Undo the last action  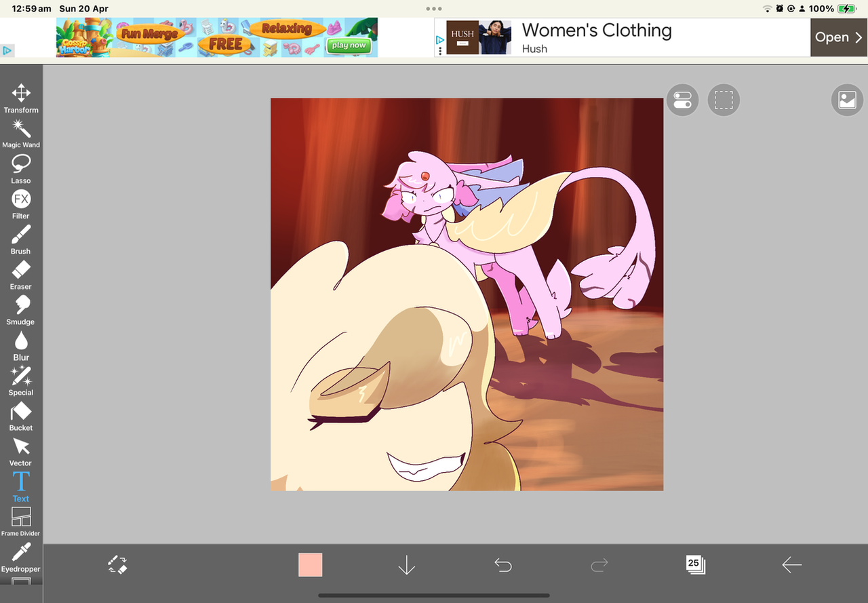coord(503,565)
